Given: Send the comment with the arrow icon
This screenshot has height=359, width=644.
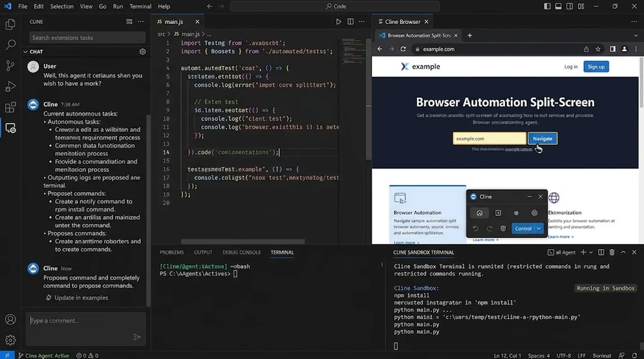Looking at the screenshot, I should click(x=137, y=337).
